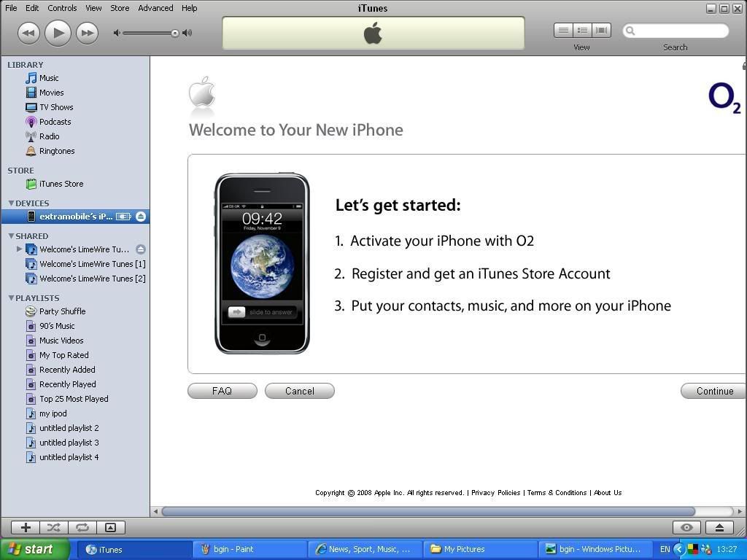Switch to Cover Flow view icon
This screenshot has height=560, width=747.
pos(601,31)
